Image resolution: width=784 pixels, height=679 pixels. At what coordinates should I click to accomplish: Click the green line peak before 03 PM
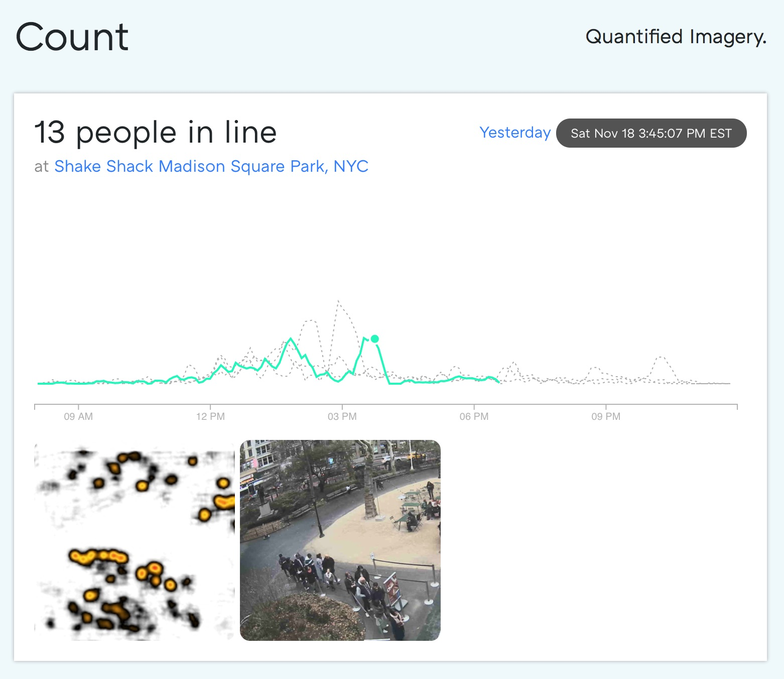click(x=290, y=339)
